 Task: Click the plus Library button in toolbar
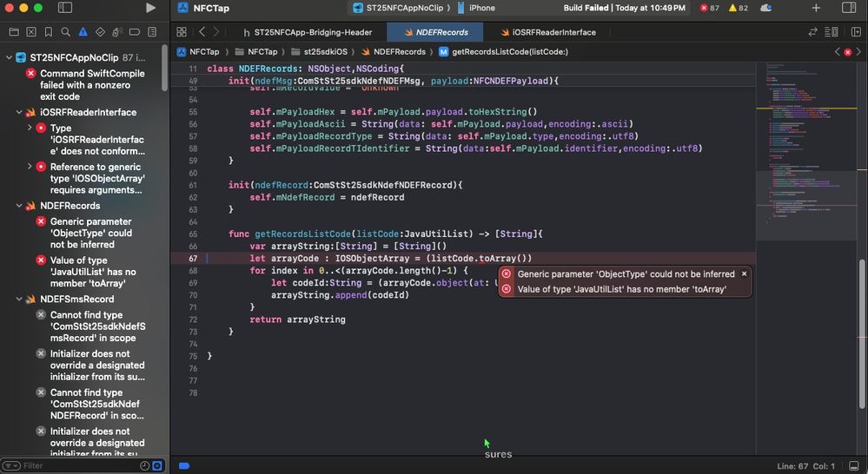pyautogui.click(x=816, y=8)
